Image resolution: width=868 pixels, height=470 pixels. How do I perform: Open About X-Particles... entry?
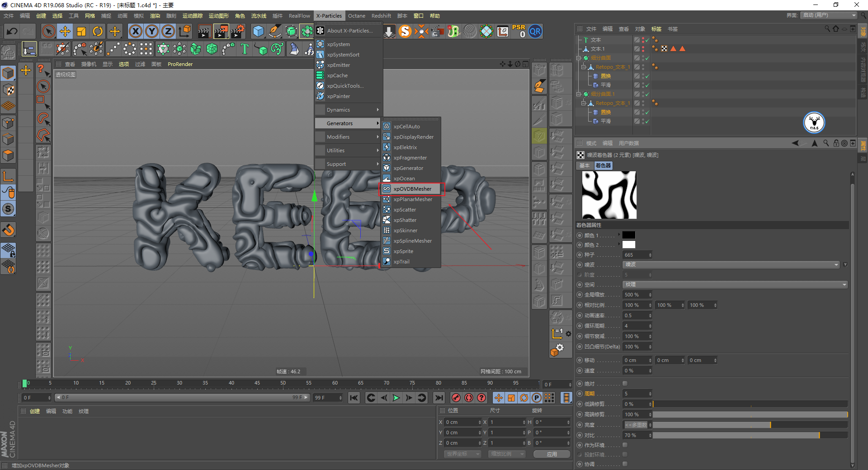350,31
